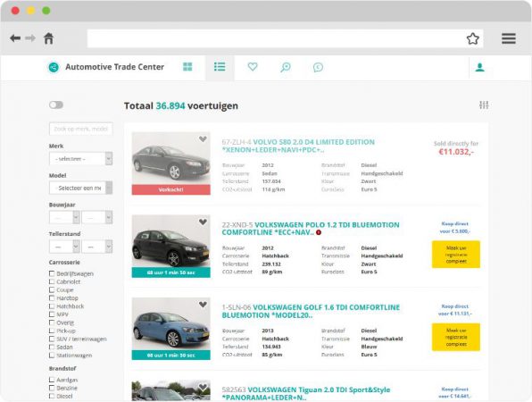Favorite the Volkswagen Golf with heart icon
This screenshot has width=532, height=402.
tap(203, 305)
